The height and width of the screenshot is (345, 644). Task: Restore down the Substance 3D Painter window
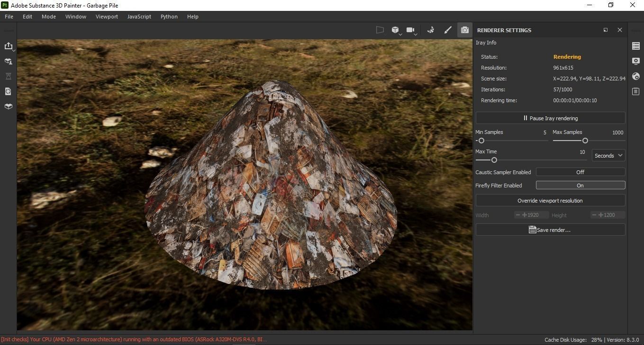(611, 5)
